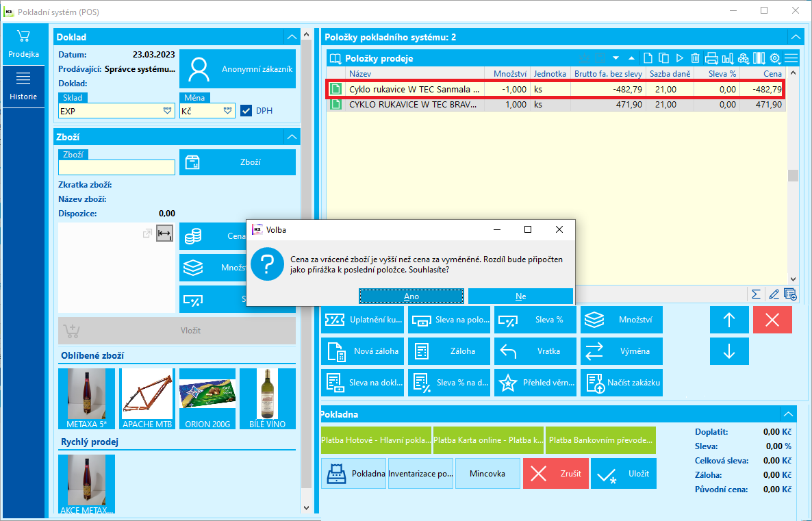Image resolution: width=812 pixels, height=521 pixels.
Task: Copy item icon in Položky prodeje toolbar
Action: [663, 58]
